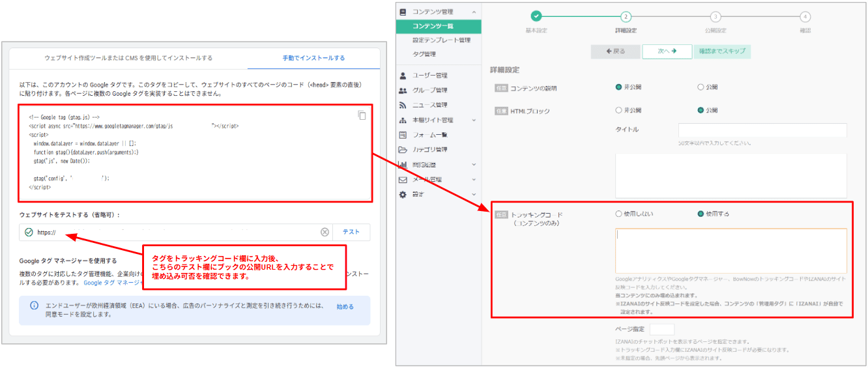Click the folder icon for カテゴリ管理
The image size is (868, 368).
403,150
